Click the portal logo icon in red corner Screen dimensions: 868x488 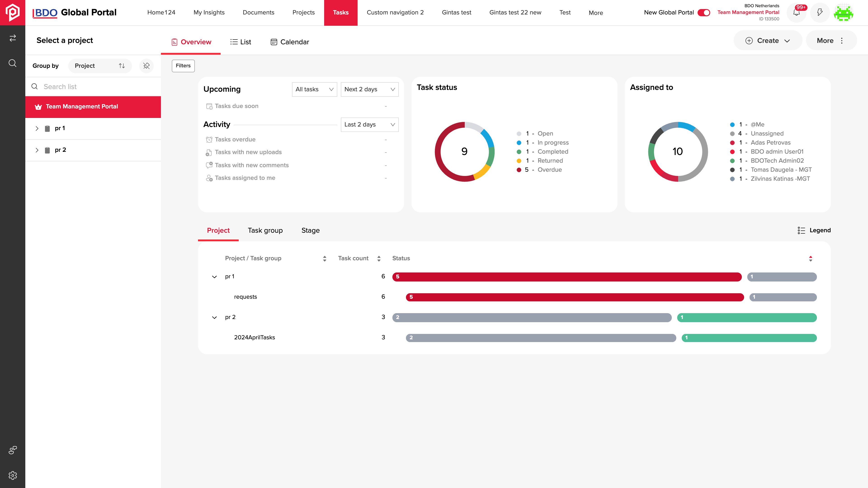pos(12,12)
